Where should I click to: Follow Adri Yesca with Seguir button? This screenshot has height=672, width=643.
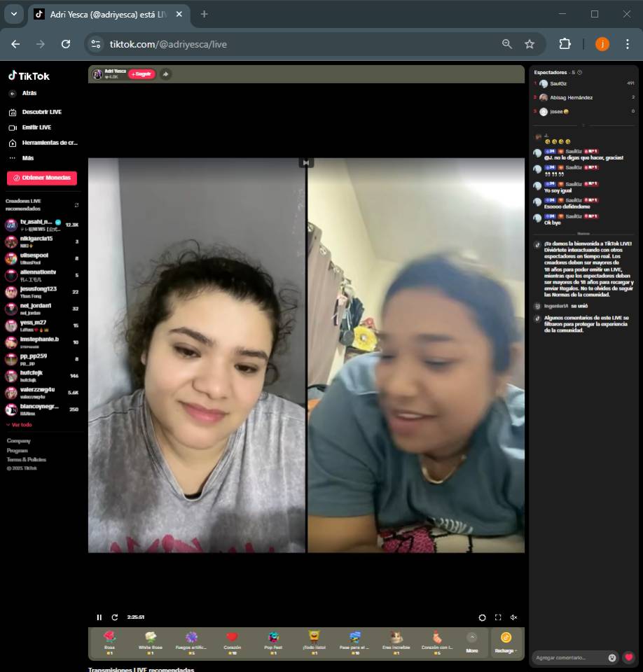(141, 73)
